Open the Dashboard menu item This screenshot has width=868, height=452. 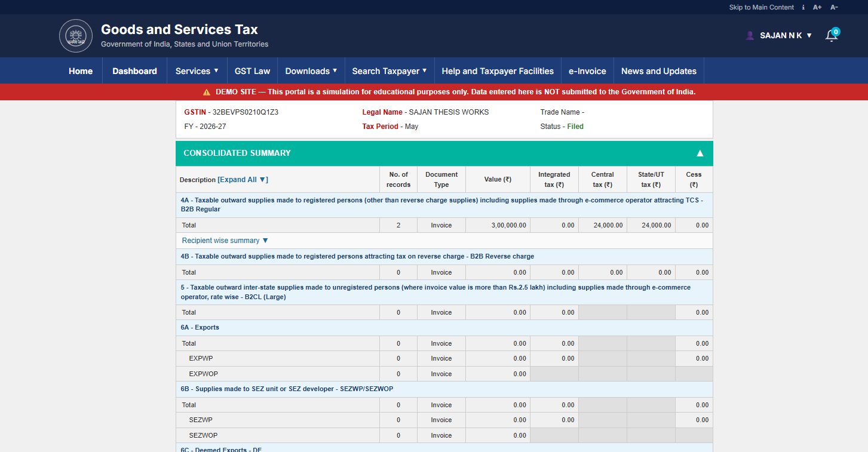coord(134,71)
